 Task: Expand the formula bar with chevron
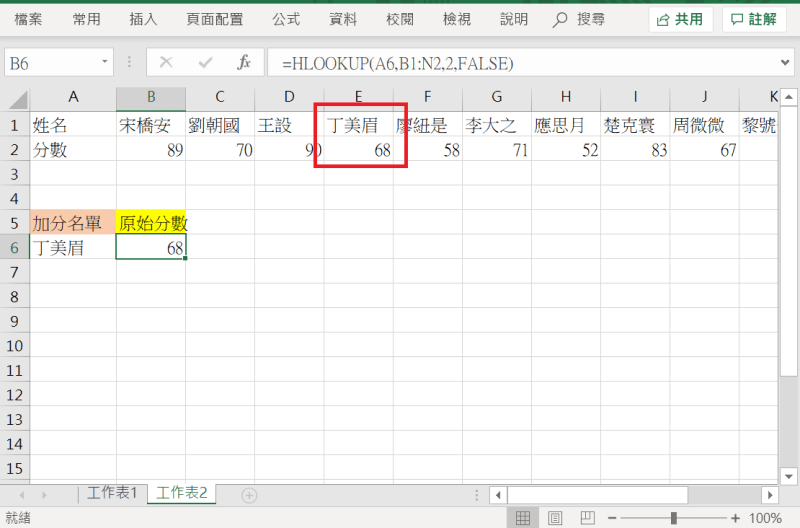[785, 63]
